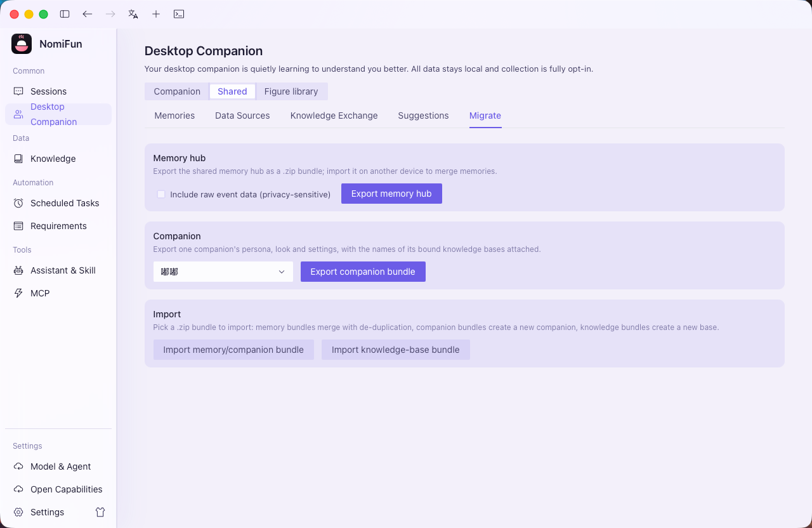812x528 pixels.
Task: Click Import memory/companion bundle button
Action: click(233, 350)
